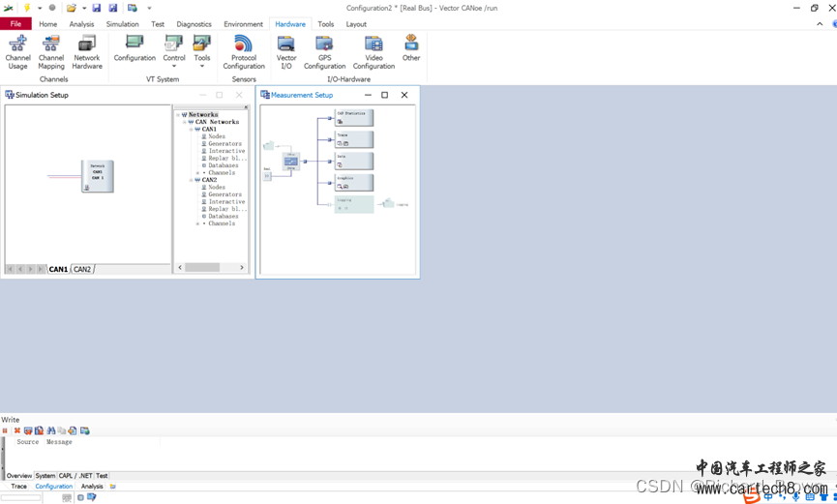This screenshot has width=837, height=504.
Task: Click the Data block in Measurement Setup
Action: click(x=354, y=162)
